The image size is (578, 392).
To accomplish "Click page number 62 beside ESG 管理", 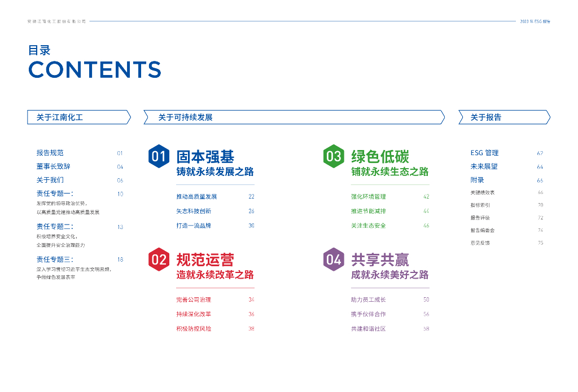I will click(540, 153).
